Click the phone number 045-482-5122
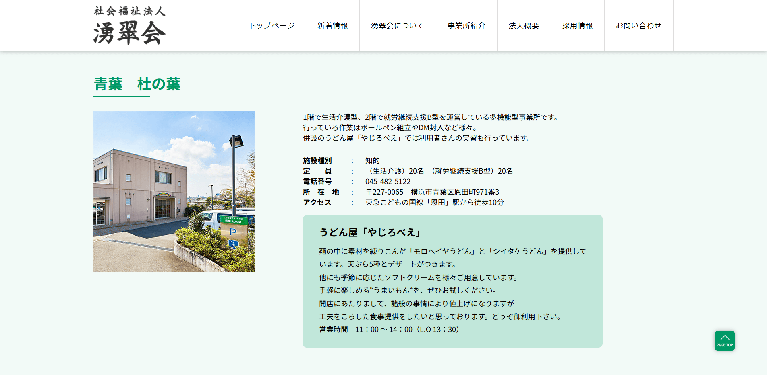The width and height of the screenshot is (767, 375). [388, 181]
